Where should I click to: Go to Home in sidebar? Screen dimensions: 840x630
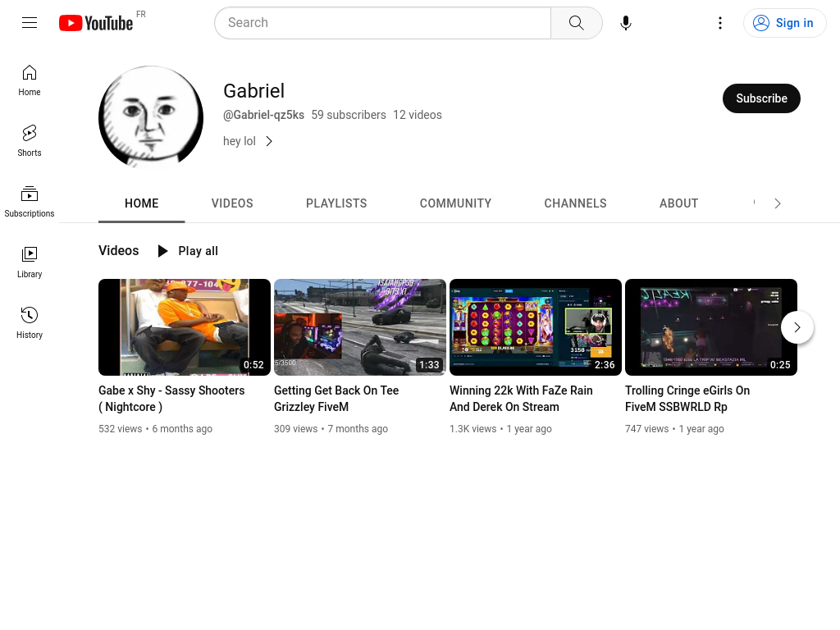pos(30,80)
